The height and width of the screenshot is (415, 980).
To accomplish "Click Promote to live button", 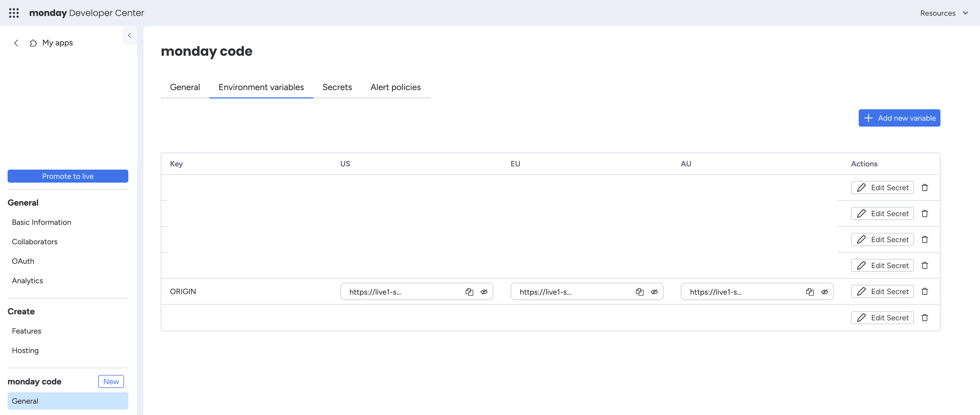I will [x=68, y=176].
